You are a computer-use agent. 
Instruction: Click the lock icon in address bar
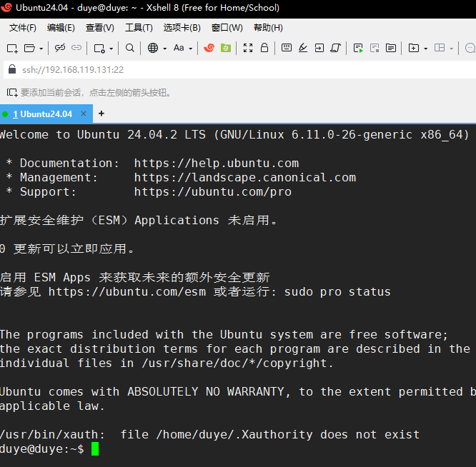click(x=12, y=69)
